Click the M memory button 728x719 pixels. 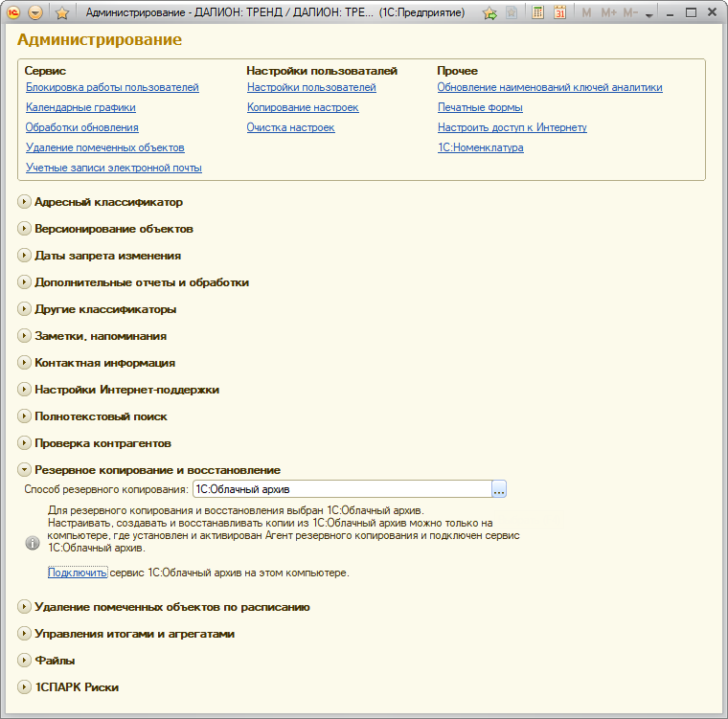pos(586,13)
